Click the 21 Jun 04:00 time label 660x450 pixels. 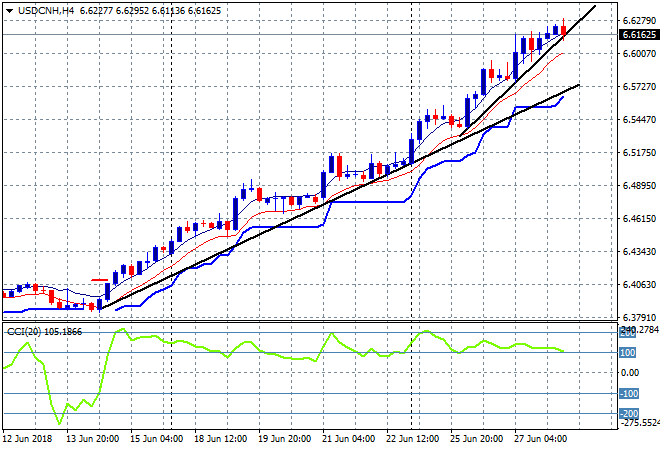[351, 438]
